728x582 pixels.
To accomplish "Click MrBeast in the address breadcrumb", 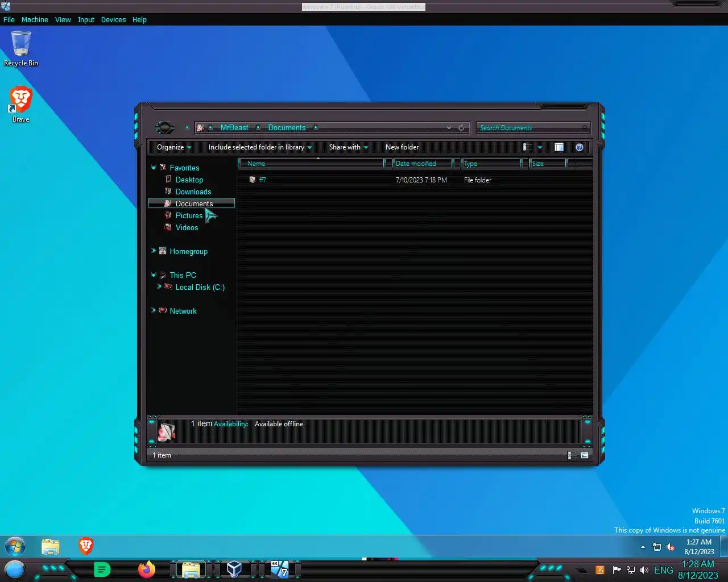I will point(234,128).
